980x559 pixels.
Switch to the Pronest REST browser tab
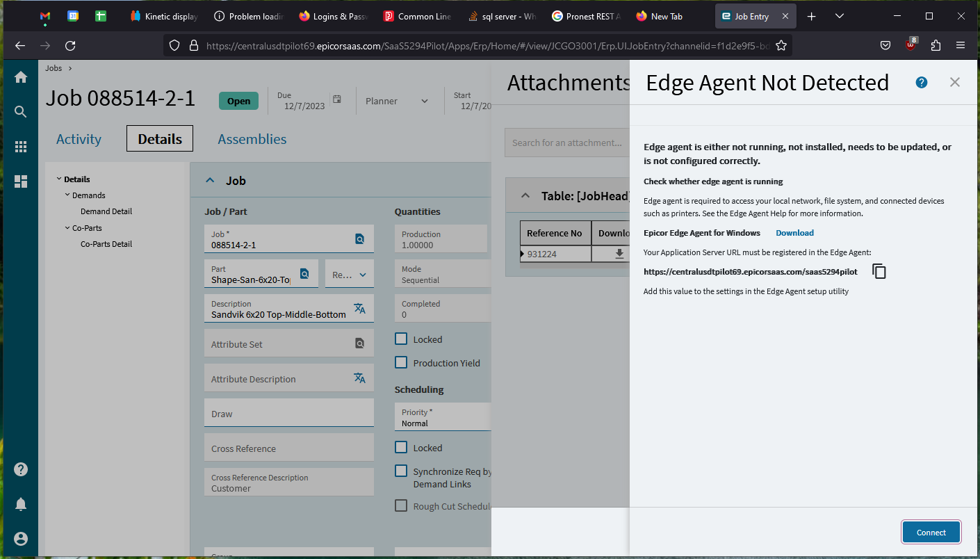pyautogui.click(x=587, y=16)
